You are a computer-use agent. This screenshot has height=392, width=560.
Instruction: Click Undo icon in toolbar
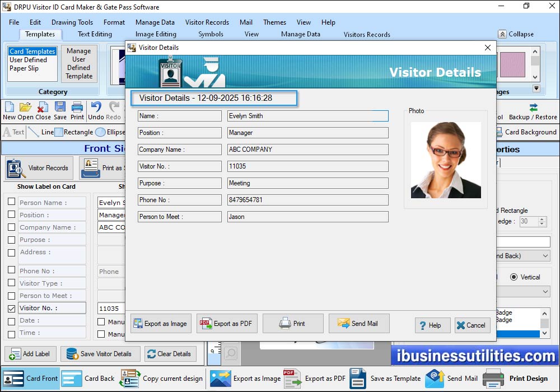coord(96,110)
